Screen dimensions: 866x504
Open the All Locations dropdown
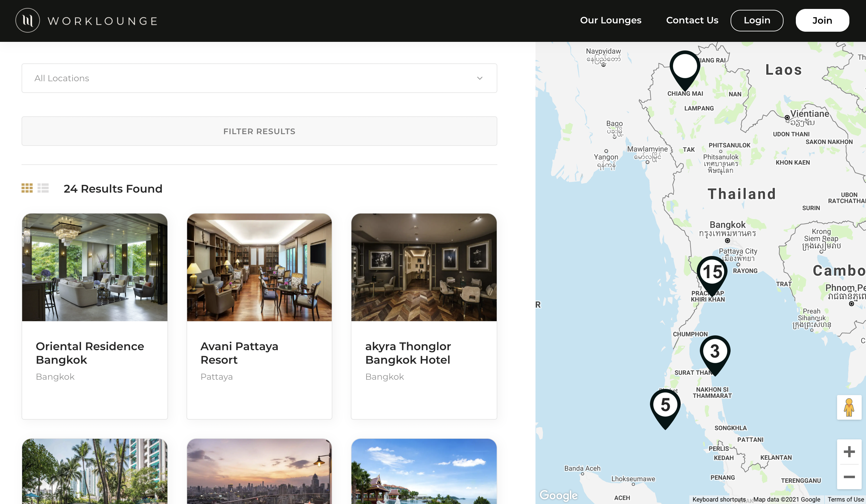[259, 78]
